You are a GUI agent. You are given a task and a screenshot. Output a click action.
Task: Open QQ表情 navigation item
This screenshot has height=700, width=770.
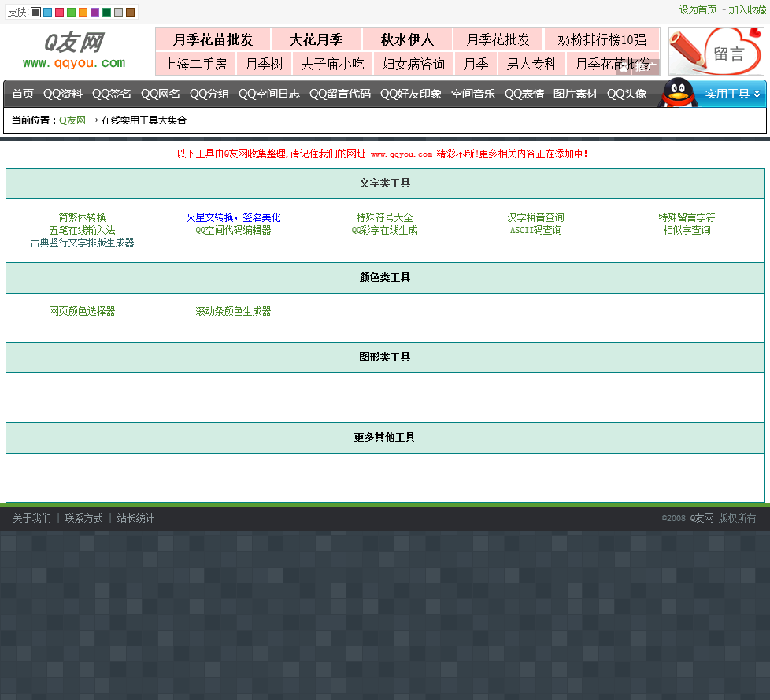coord(524,94)
